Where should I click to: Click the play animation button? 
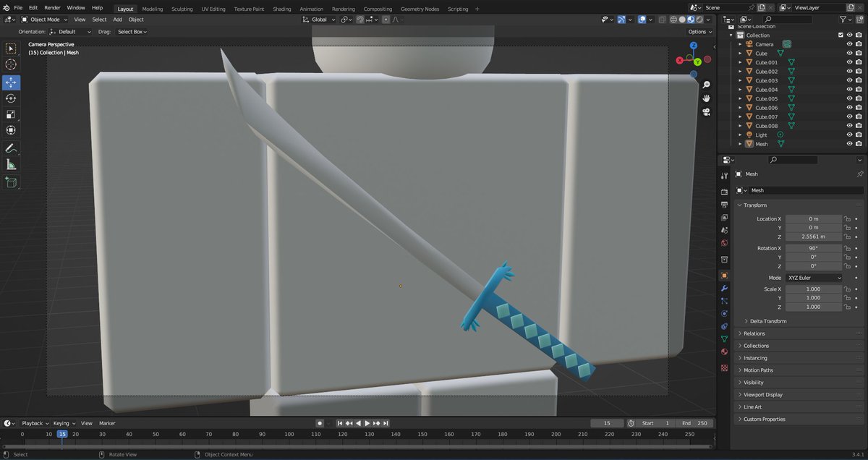(367, 423)
